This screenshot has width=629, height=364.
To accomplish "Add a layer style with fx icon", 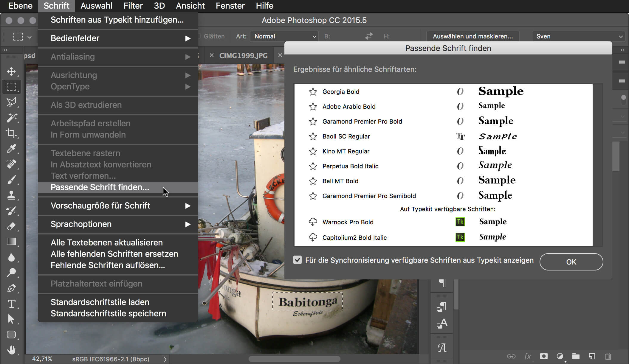I will pyautogui.click(x=527, y=356).
